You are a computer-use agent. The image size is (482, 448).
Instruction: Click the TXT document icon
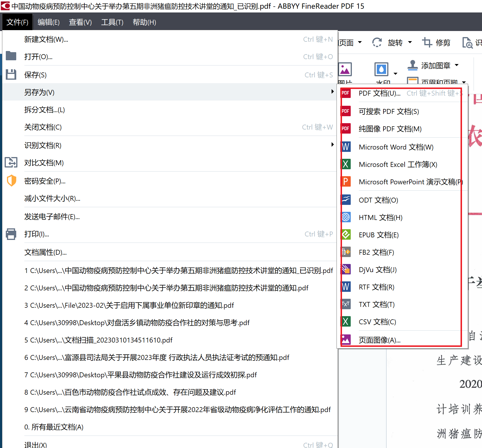pos(345,304)
